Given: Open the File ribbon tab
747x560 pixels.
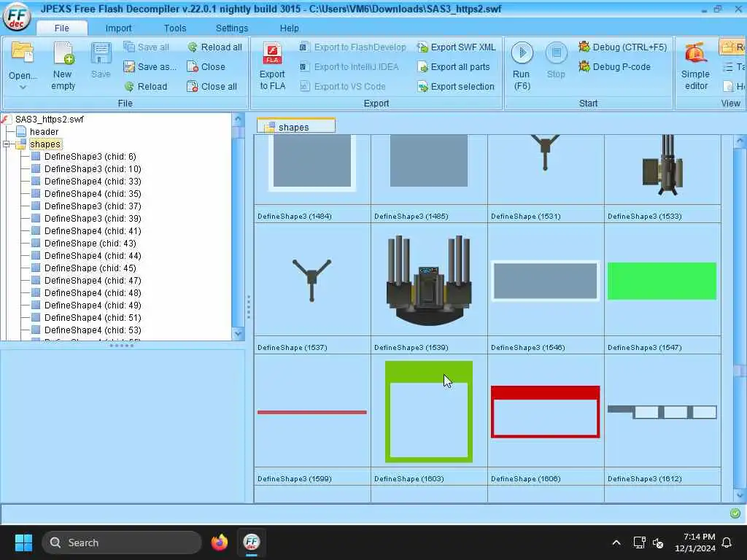Looking at the screenshot, I should pos(61,28).
